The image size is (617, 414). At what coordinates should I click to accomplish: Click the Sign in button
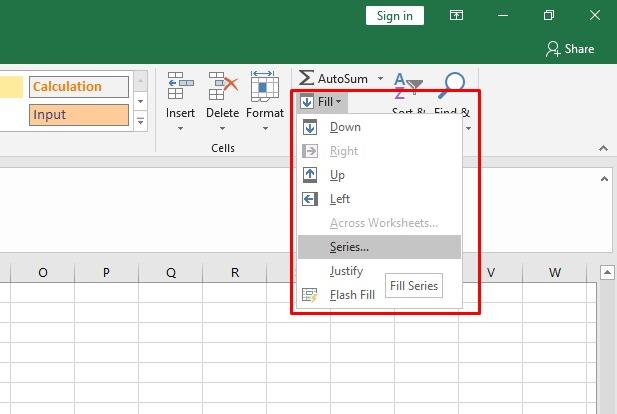pos(395,16)
